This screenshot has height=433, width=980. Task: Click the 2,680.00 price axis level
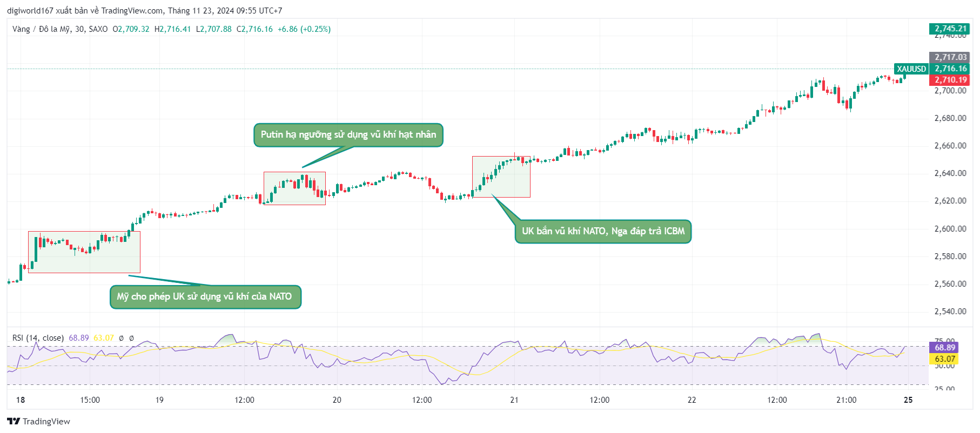[x=950, y=118]
